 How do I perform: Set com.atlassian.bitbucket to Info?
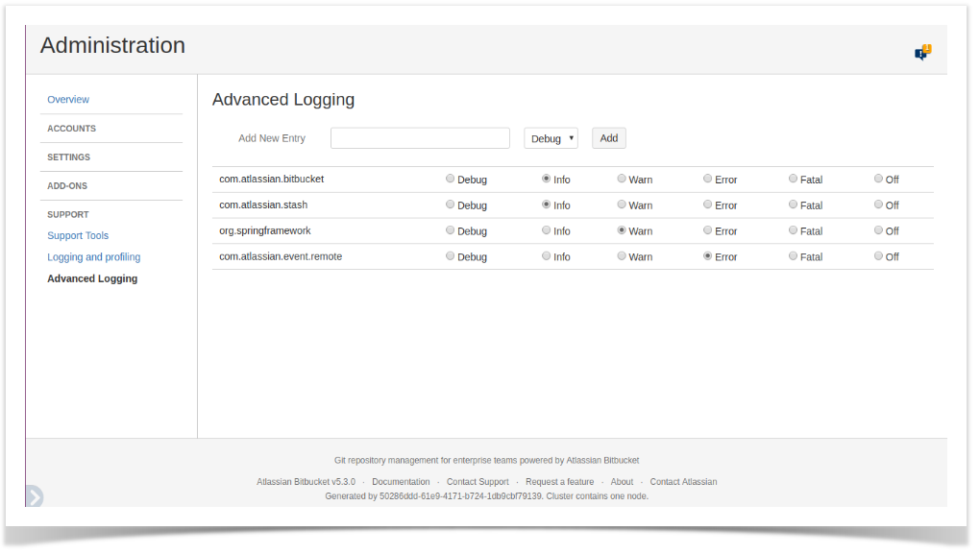(547, 179)
